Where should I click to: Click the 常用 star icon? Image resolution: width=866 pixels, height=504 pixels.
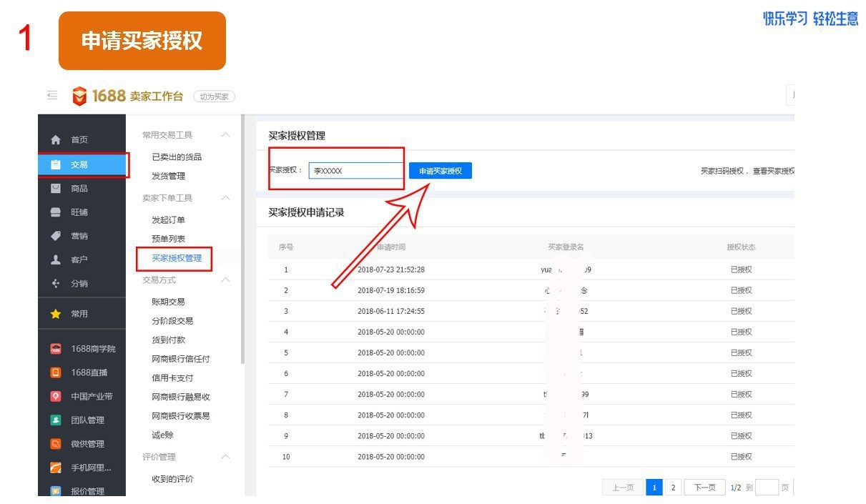point(56,314)
